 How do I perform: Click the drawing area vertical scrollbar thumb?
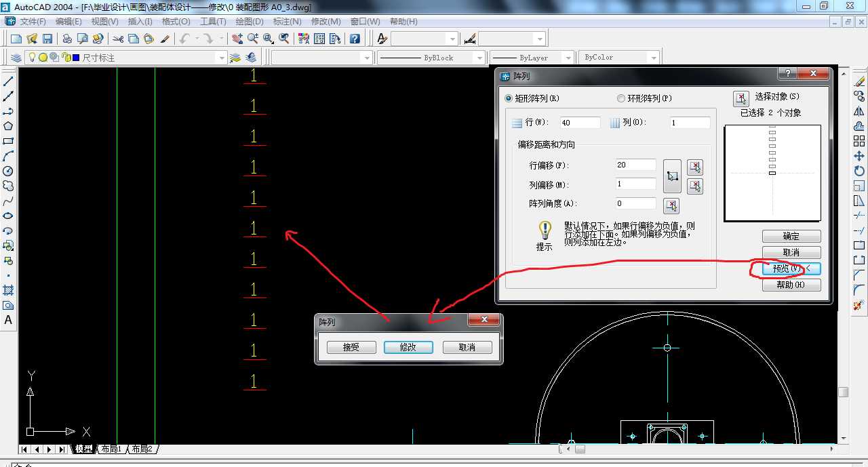(843, 392)
